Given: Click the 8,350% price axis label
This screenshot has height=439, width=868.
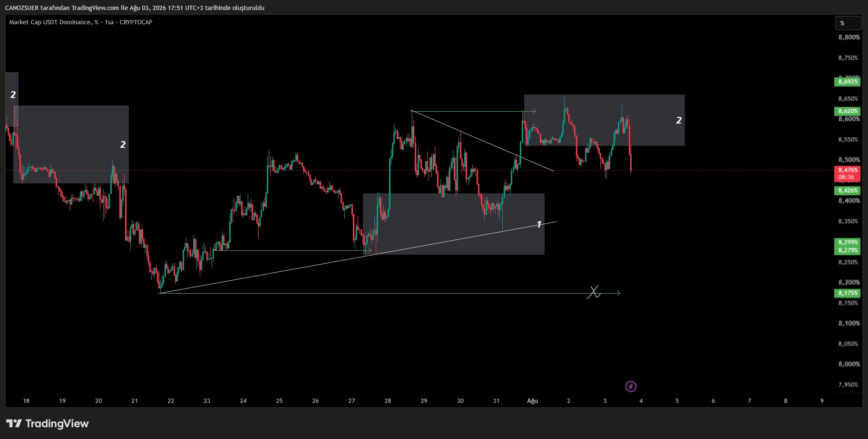Looking at the screenshot, I should (x=849, y=221).
